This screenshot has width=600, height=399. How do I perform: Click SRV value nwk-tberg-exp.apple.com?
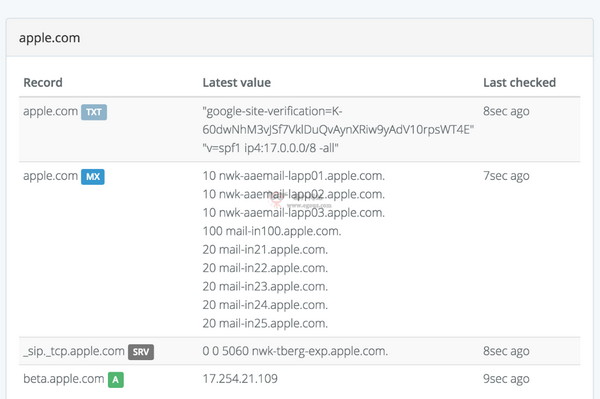295,351
